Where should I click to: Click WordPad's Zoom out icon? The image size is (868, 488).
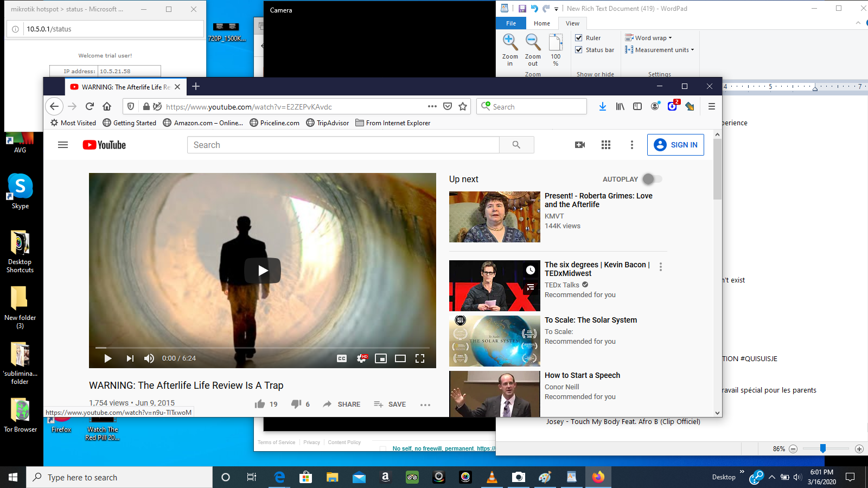(x=533, y=41)
